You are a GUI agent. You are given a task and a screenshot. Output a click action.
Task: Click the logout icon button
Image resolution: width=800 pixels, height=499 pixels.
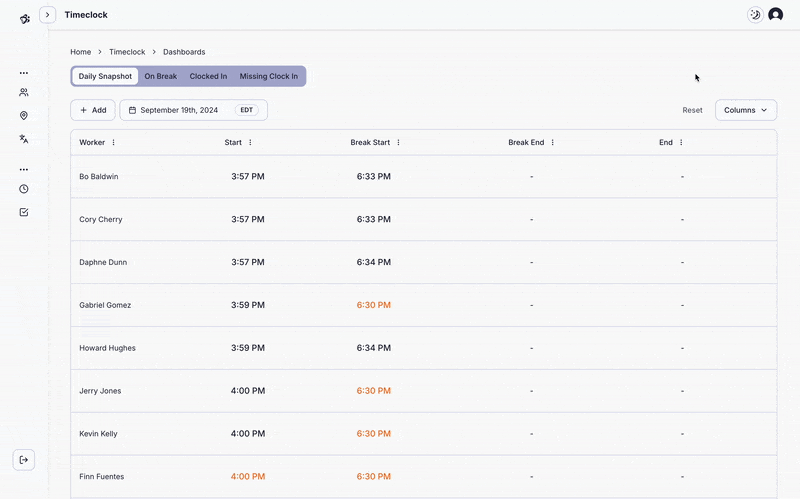(x=24, y=460)
